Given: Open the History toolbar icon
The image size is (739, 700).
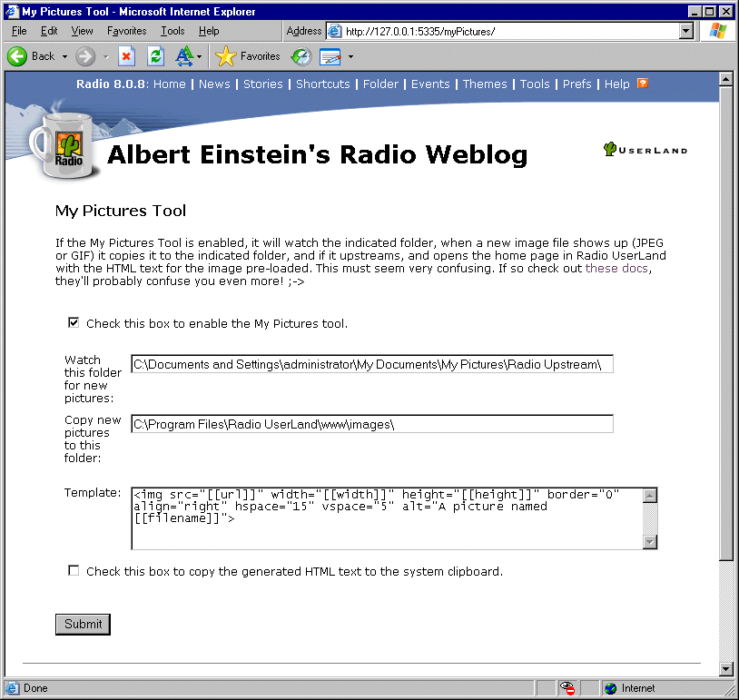Looking at the screenshot, I should (301, 56).
